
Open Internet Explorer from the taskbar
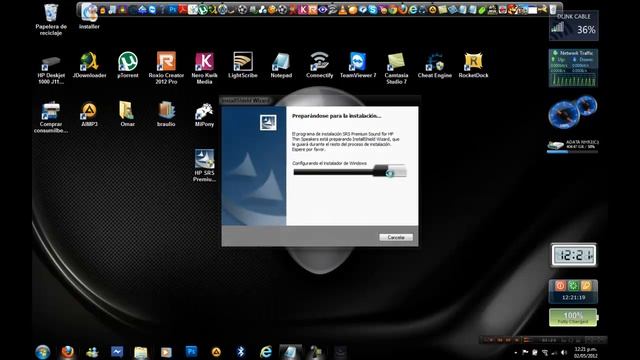pos(266,351)
